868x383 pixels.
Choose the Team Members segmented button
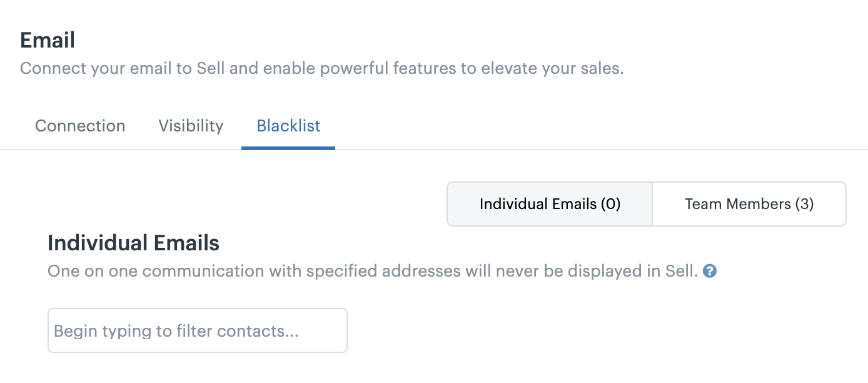[749, 204]
